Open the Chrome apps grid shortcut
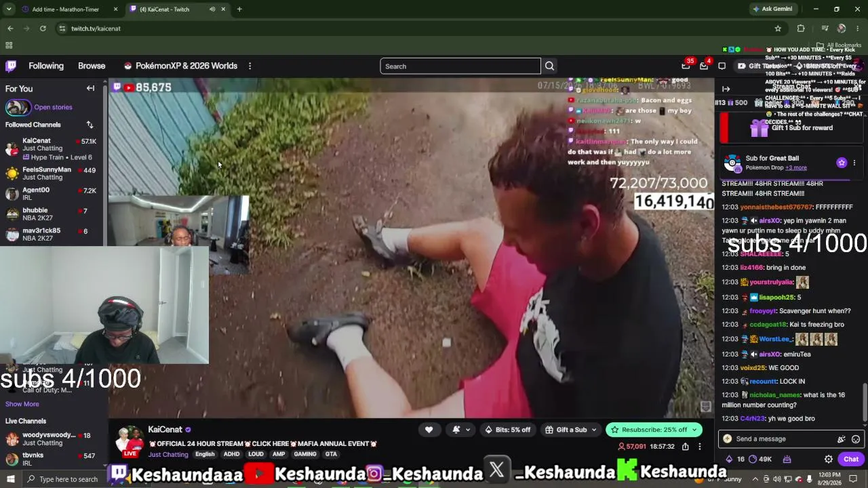Viewport: 868px width, 488px height. tap(9, 45)
